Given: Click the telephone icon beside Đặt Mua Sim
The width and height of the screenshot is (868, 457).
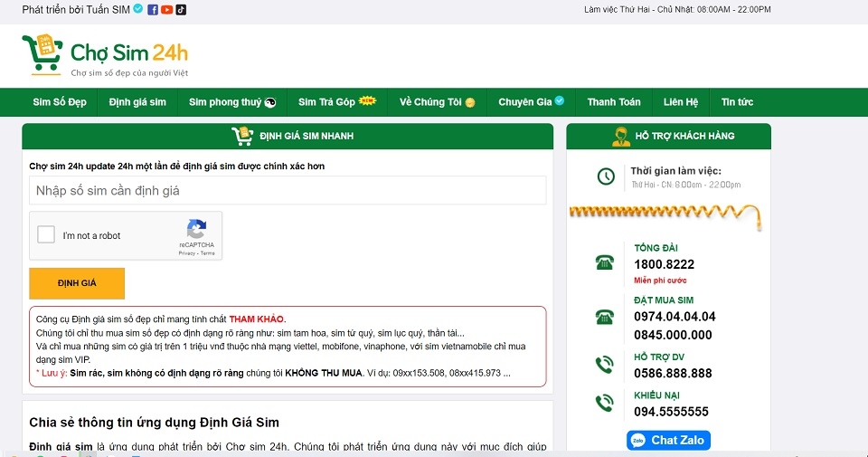Looking at the screenshot, I should click(x=605, y=317).
